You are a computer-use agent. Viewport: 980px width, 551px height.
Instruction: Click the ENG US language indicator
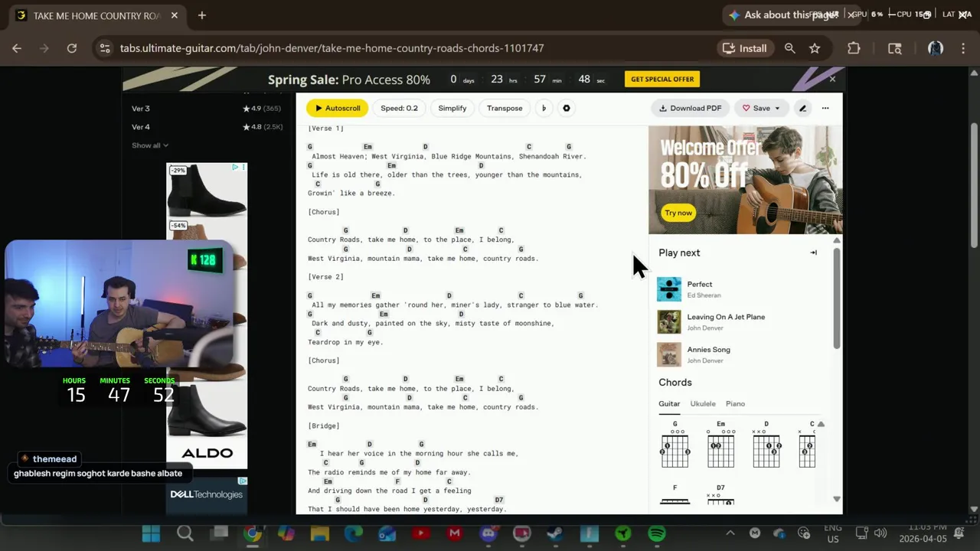[832, 533]
